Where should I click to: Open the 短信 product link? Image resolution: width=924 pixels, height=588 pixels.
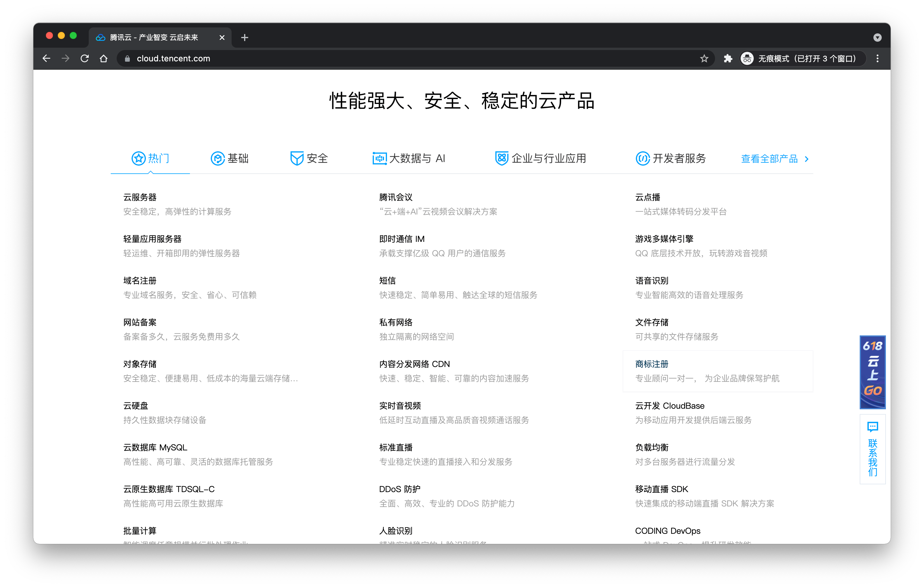click(387, 280)
